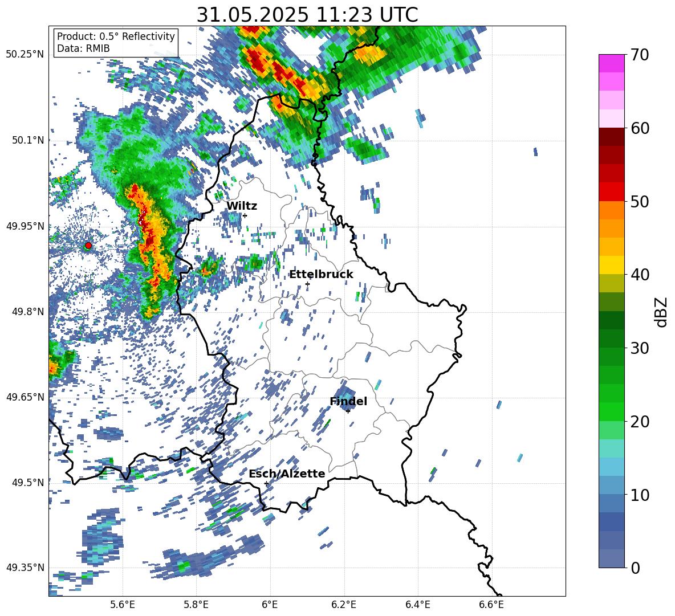Click the 49.8°N latitude label
This screenshot has width=675, height=616.
coord(28,312)
